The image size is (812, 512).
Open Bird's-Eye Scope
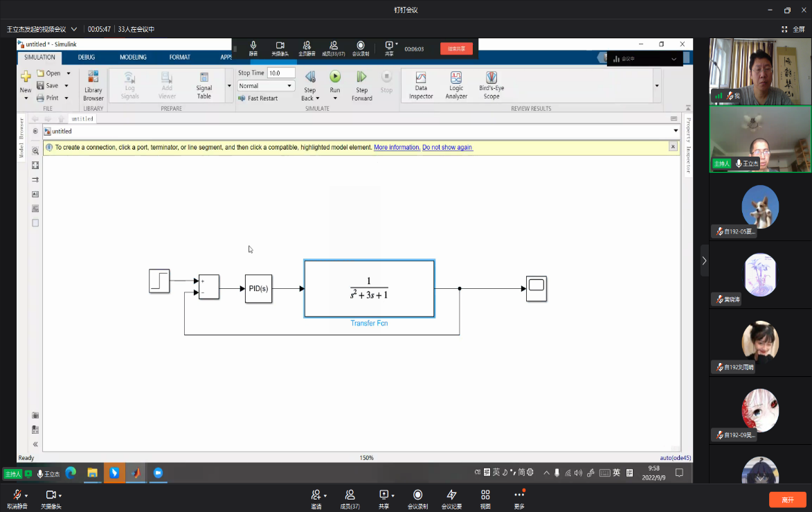[x=491, y=85]
